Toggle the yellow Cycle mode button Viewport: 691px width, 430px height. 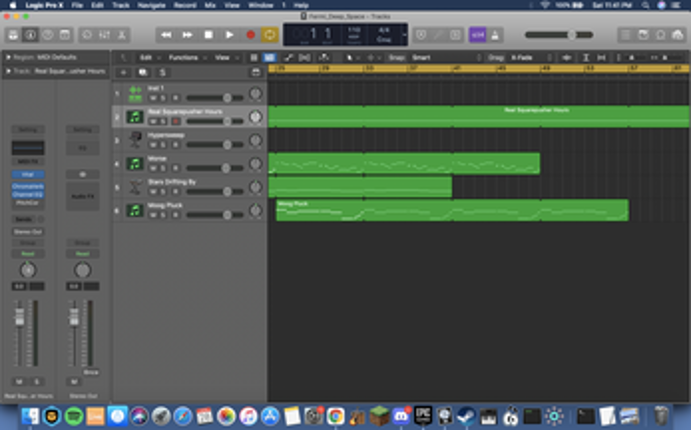[x=270, y=35]
